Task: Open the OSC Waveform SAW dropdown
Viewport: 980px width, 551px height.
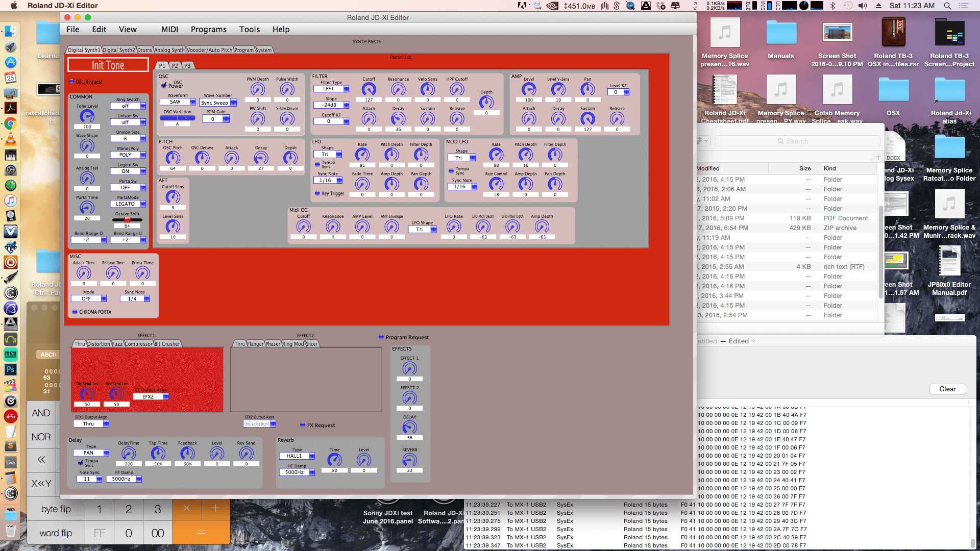Action: click(178, 102)
